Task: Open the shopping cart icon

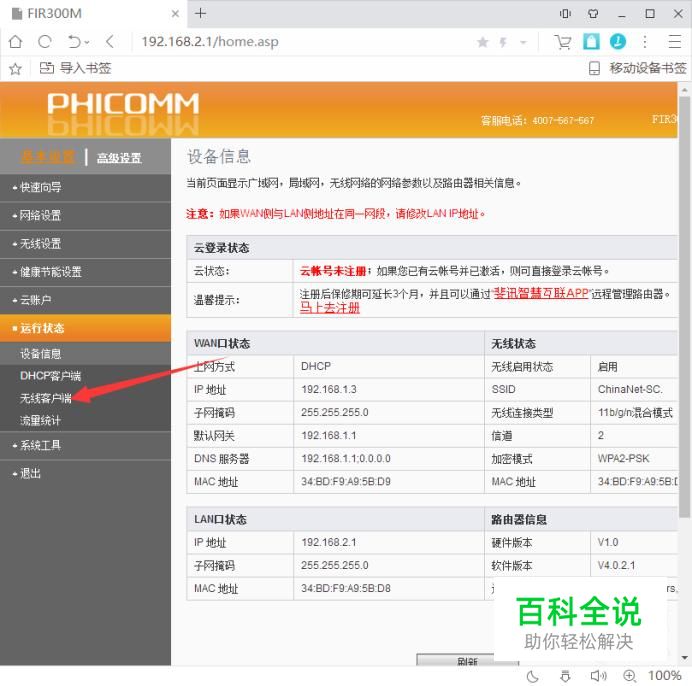Action: click(563, 42)
